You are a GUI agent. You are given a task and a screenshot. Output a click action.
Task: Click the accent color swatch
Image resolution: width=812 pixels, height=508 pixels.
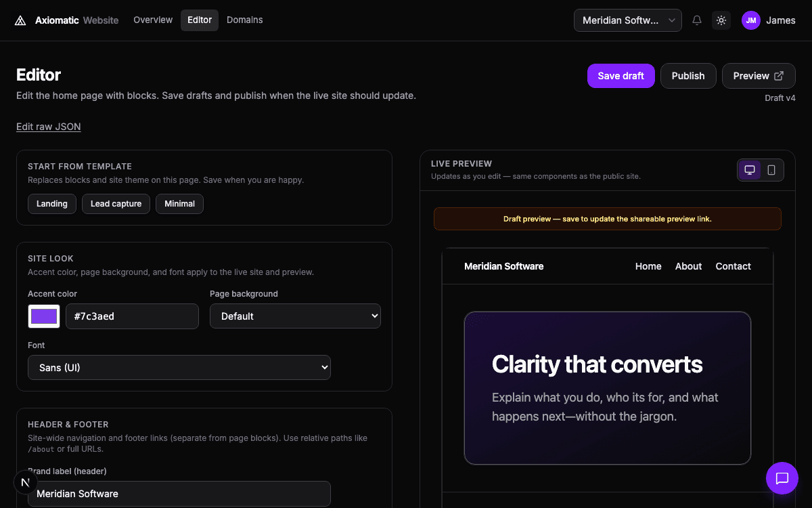point(43,316)
